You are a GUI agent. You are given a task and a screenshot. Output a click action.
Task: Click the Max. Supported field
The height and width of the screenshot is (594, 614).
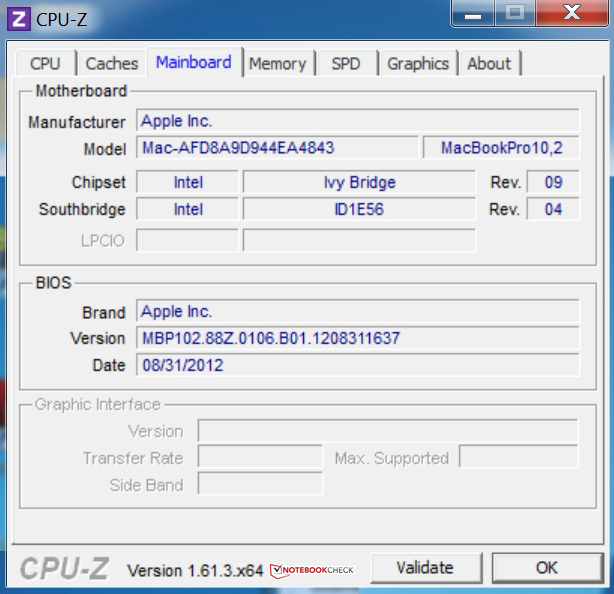518,457
